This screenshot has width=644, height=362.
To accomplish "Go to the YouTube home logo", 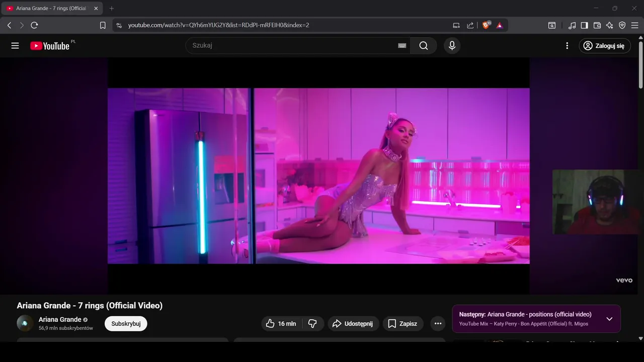I will [x=50, y=46].
